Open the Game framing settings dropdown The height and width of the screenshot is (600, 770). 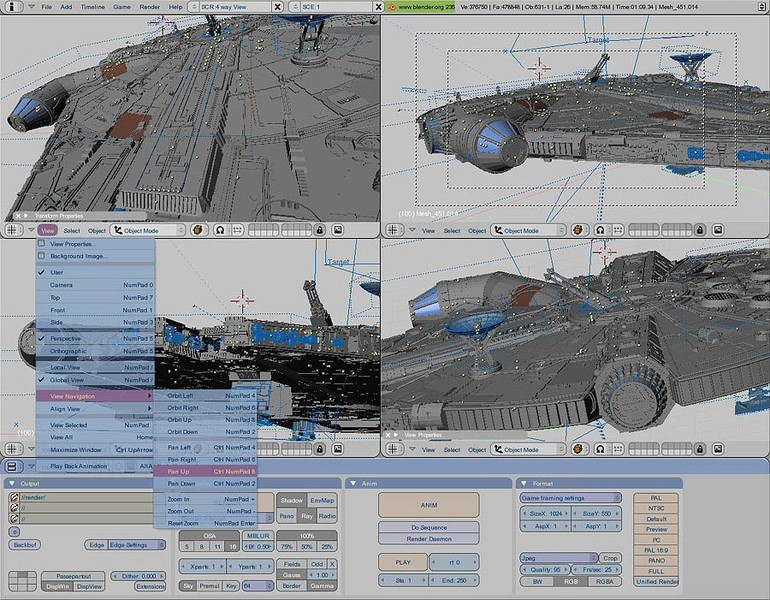click(571, 498)
